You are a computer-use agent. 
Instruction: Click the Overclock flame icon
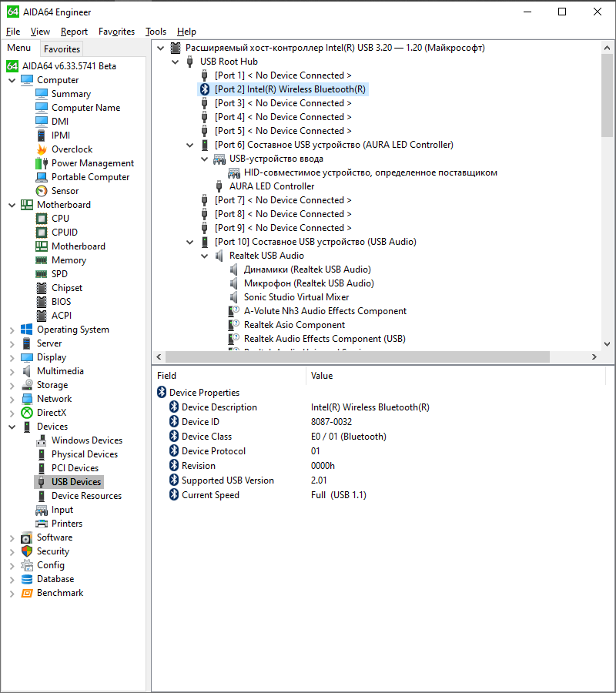click(x=42, y=149)
